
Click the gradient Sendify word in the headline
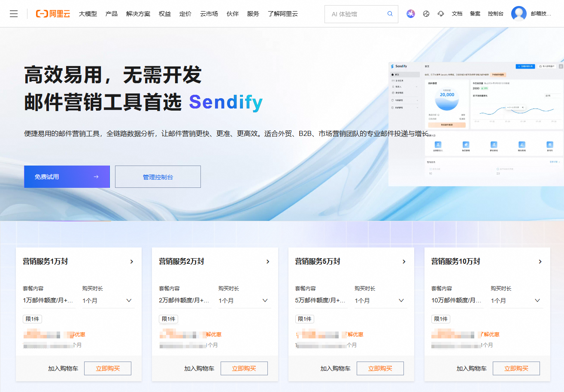(226, 103)
